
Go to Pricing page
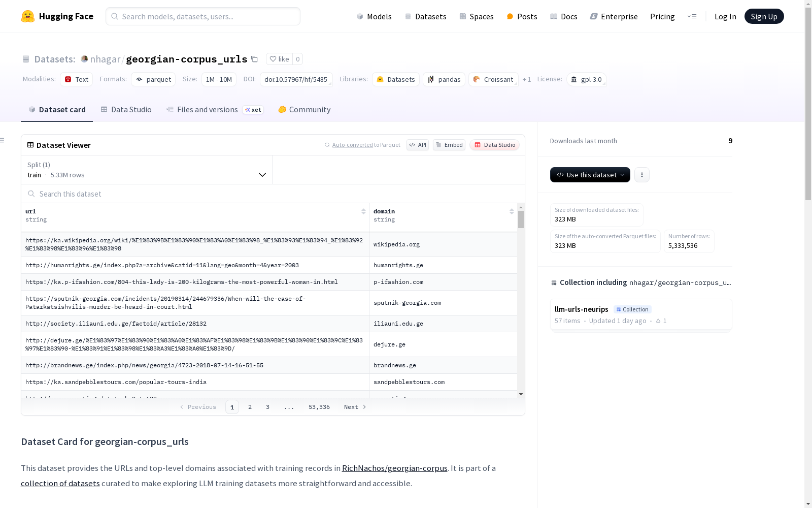tap(662, 16)
